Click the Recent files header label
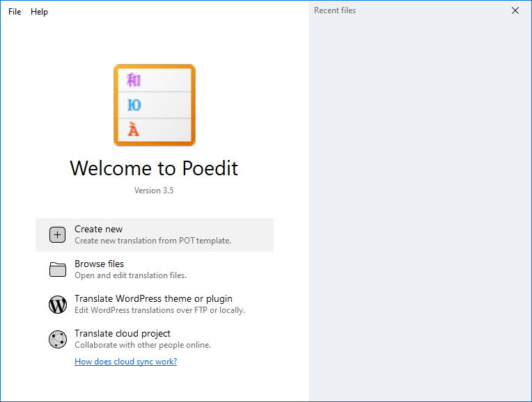 (x=335, y=10)
